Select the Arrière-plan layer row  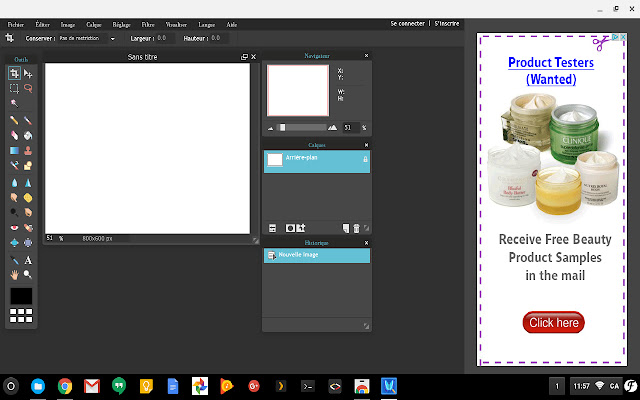317,162
